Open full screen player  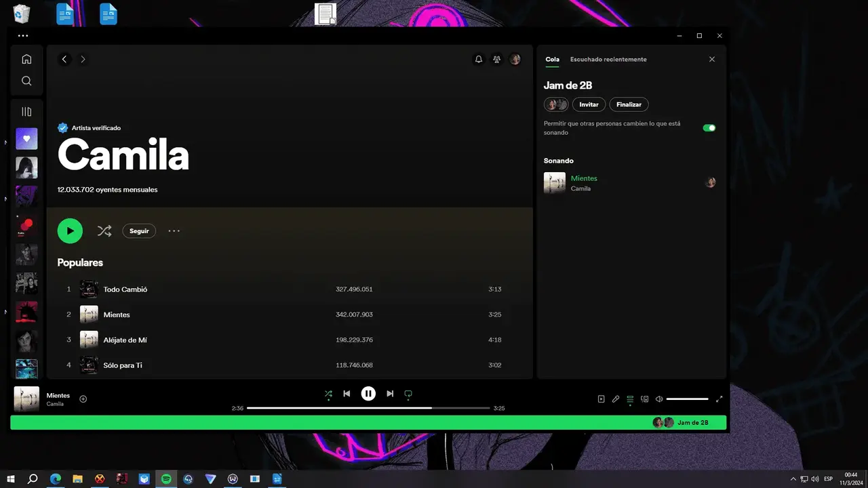pos(719,399)
